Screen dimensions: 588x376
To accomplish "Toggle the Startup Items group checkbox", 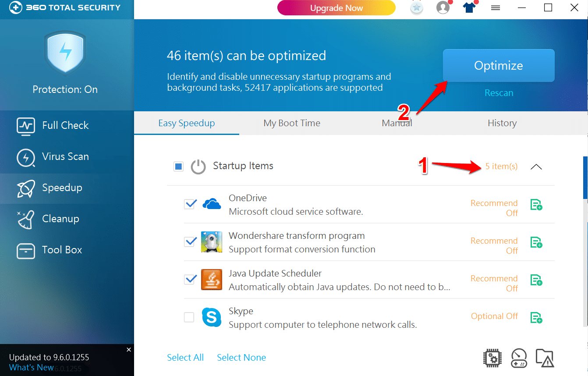I will 178,167.
